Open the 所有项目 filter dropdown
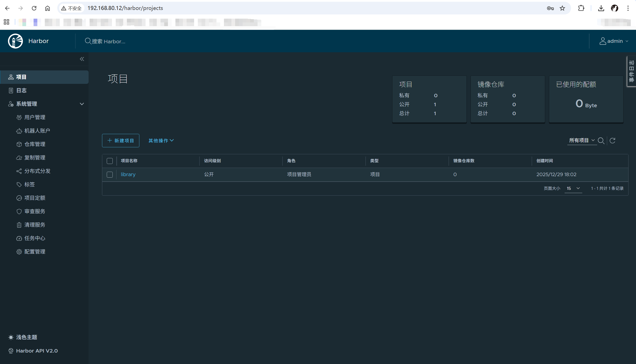The image size is (636, 364). click(582, 140)
